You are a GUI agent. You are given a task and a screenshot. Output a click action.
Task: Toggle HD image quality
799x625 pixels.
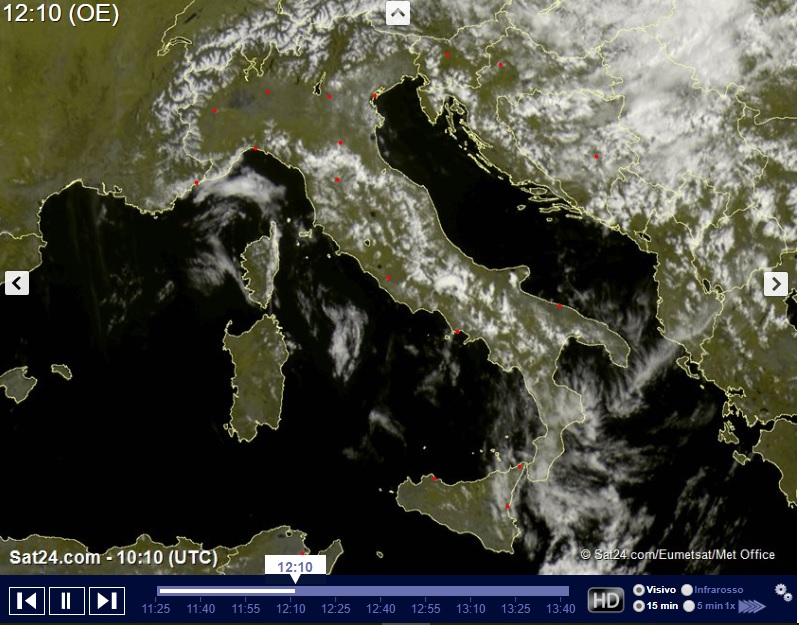point(606,600)
